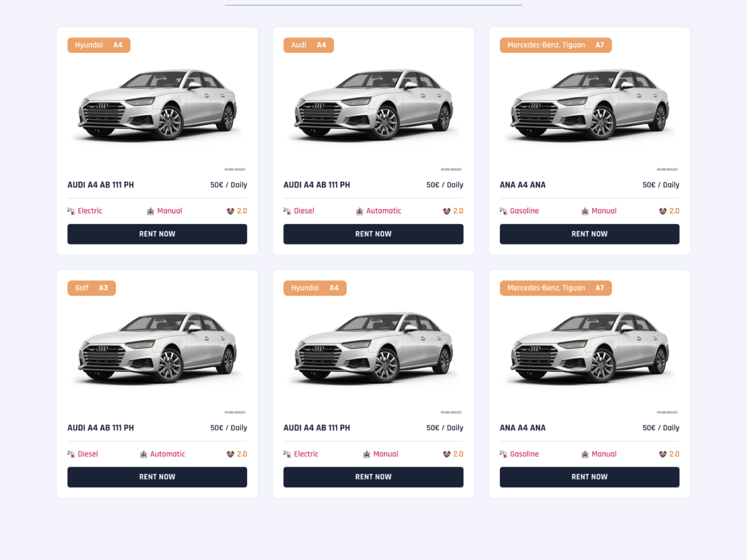747x560 pixels.
Task: Select the Automatic transmission icon on the Golf card
Action: pos(144,454)
